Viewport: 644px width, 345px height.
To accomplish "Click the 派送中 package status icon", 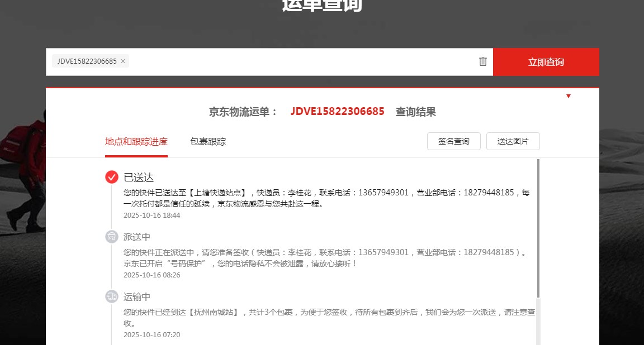I will click(112, 237).
